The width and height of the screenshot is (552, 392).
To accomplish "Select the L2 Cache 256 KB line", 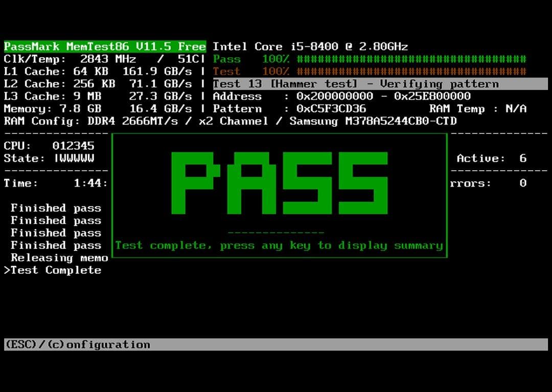I will (102, 84).
